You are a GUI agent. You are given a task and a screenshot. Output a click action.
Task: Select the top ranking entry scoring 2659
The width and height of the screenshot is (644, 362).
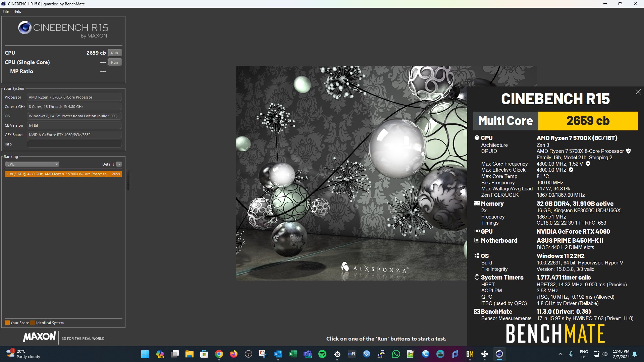click(x=63, y=174)
